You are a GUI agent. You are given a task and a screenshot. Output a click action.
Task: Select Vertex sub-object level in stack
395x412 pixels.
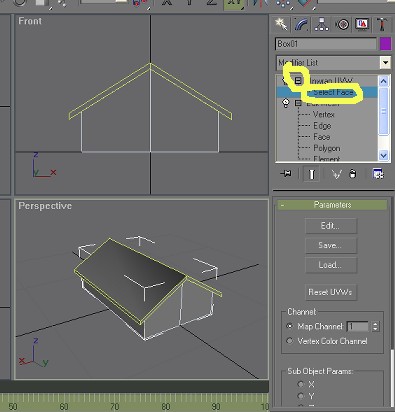tap(324, 114)
